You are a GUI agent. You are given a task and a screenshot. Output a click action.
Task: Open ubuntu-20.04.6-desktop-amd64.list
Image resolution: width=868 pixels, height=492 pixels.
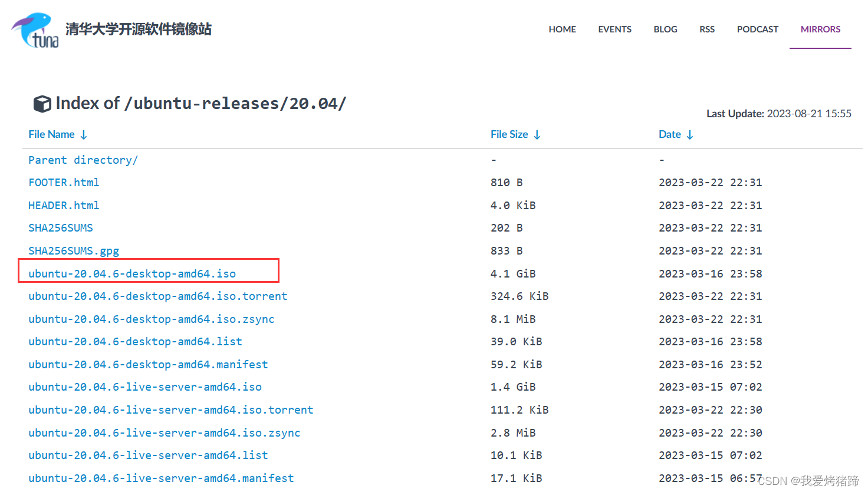(135, 342)
